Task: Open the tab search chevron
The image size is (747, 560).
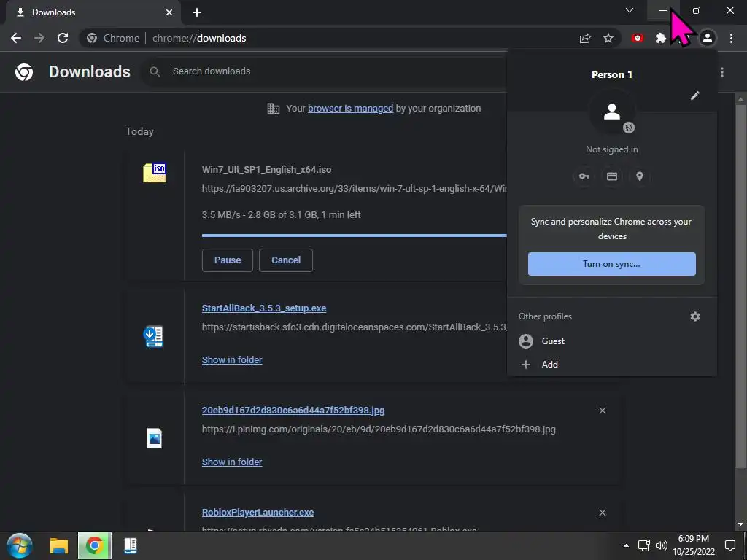Action: (630, 10)
